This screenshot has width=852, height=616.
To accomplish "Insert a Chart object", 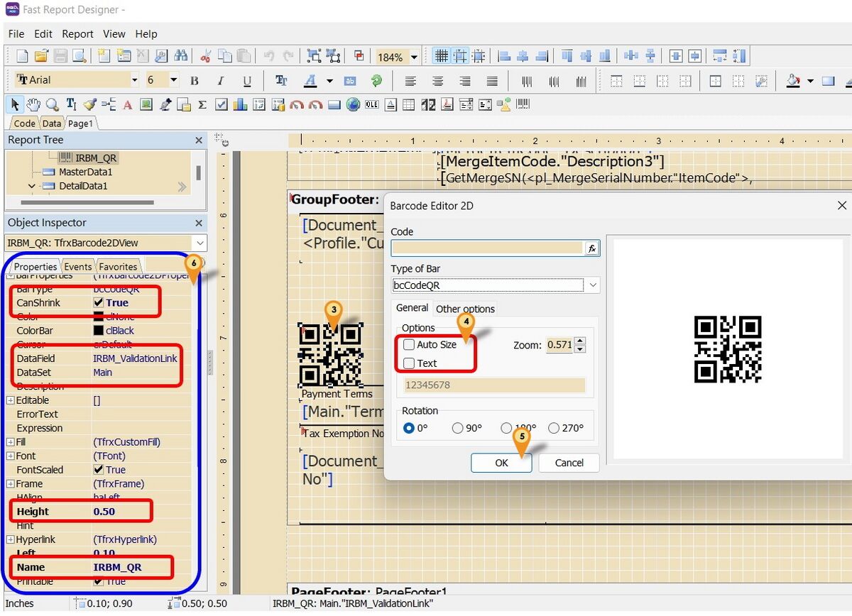I will (239, 104).
